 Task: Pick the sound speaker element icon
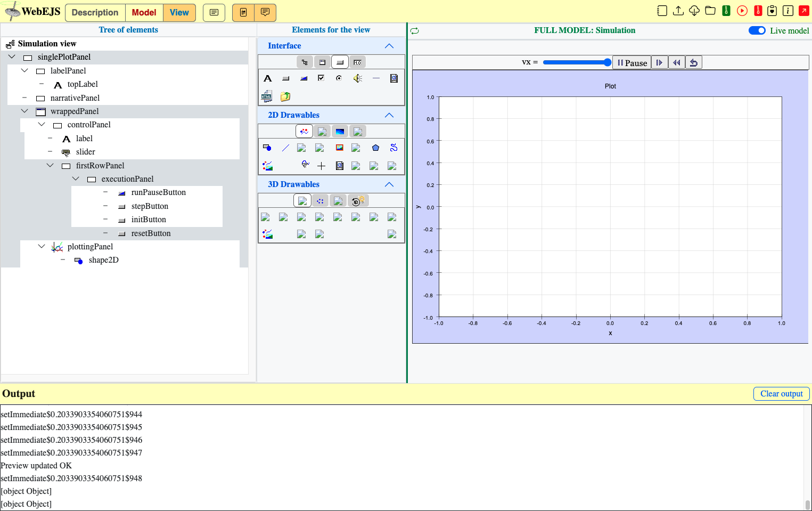coord(358,78)
